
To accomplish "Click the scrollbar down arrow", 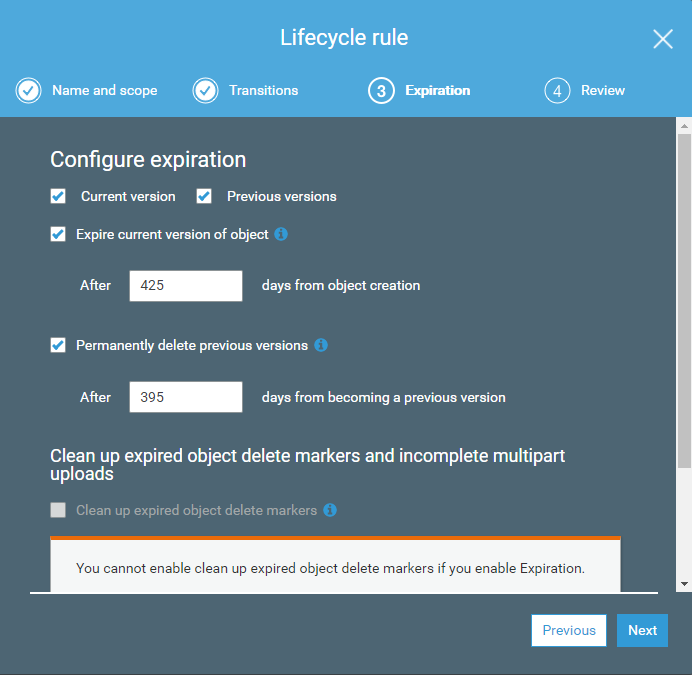I will tap(684, 583).
